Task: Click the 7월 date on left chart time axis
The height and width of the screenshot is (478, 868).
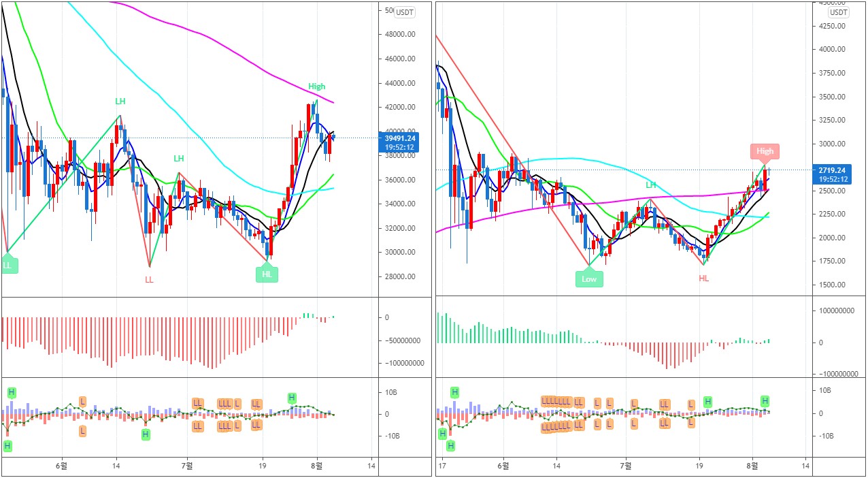Action: pos(188,466)
